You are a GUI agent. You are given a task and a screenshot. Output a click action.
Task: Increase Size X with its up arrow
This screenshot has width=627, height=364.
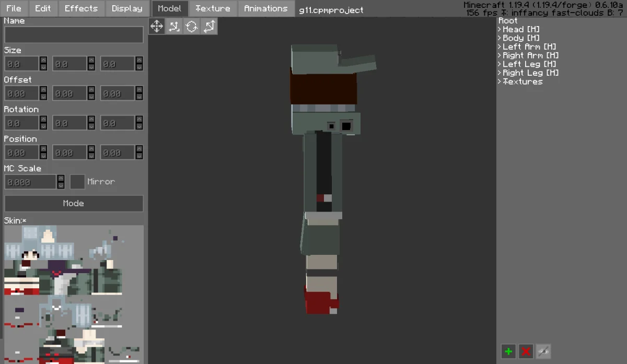tap(43, 60)
